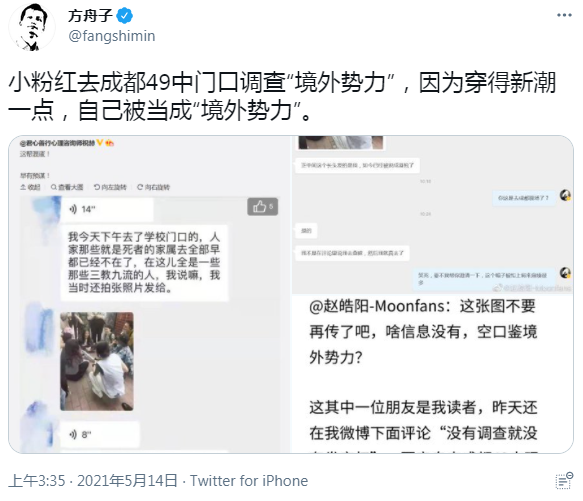Click 方舟子's profile avatar
This screenshot has width=583, height=501.
click(31, 27)
